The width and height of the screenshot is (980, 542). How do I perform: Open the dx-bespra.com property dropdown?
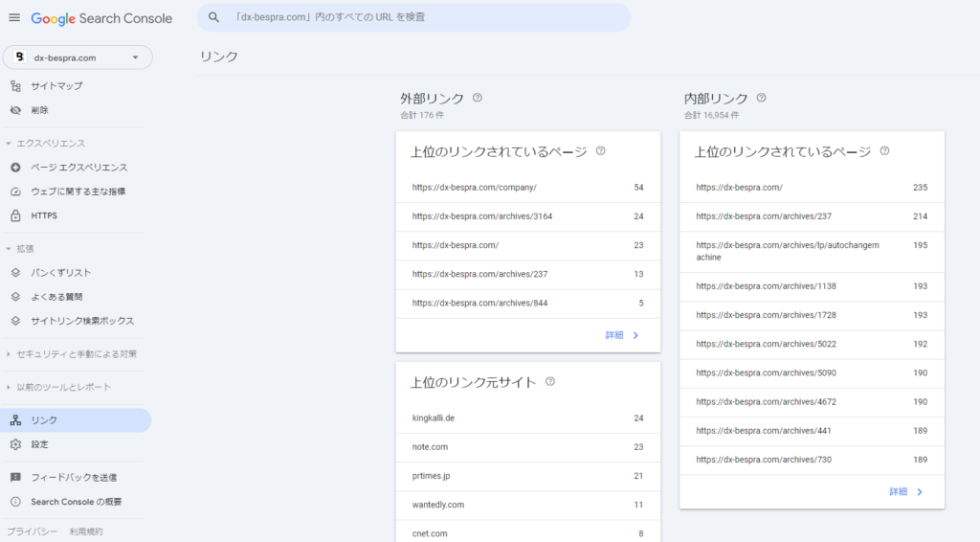(78, 57)
